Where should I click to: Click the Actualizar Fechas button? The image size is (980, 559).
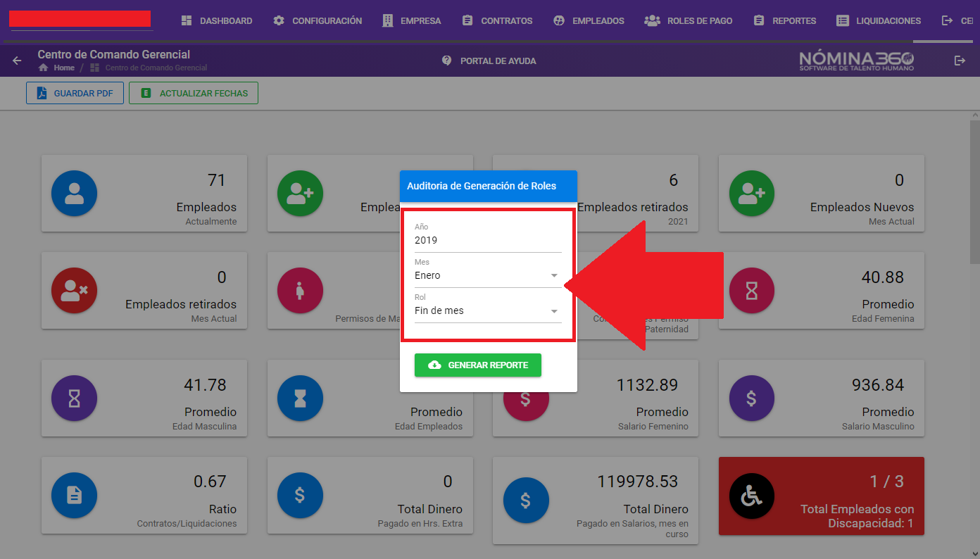(x=194, y=93)
